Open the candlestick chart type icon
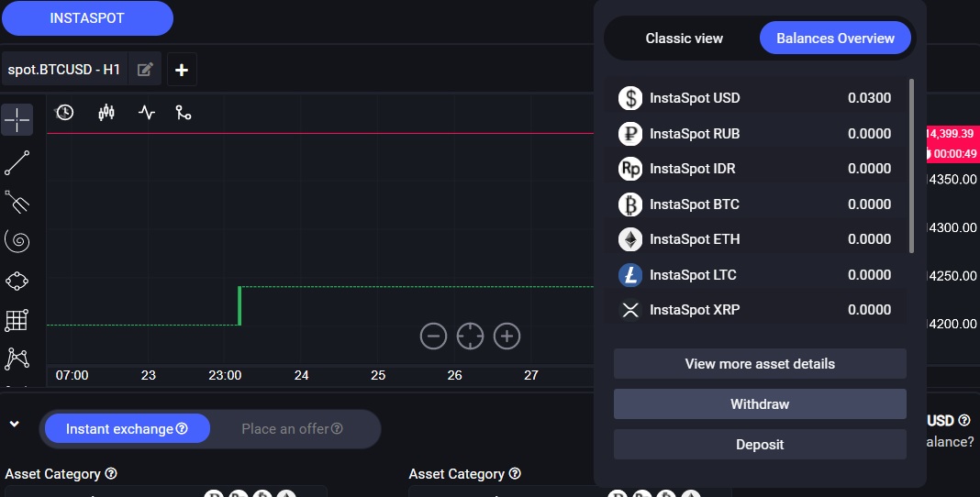 pos(106,113)
